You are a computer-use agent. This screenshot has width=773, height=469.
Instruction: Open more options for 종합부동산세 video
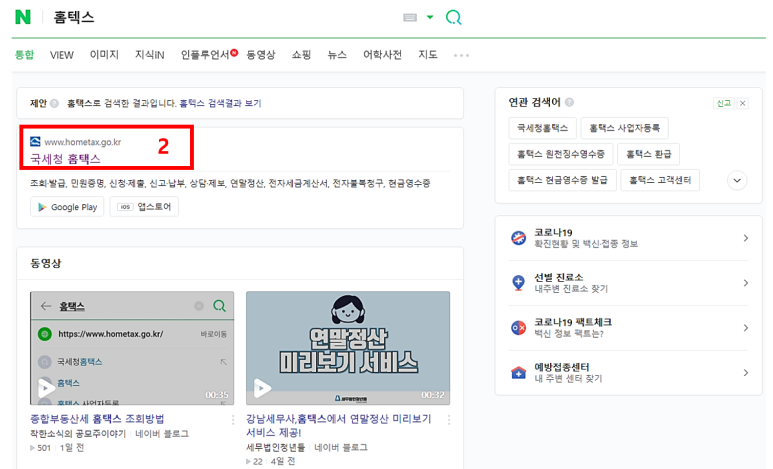233,420
